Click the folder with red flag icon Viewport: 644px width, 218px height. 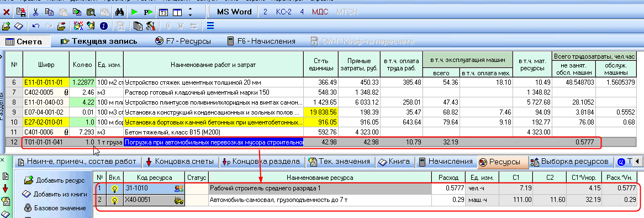[62, 26]
